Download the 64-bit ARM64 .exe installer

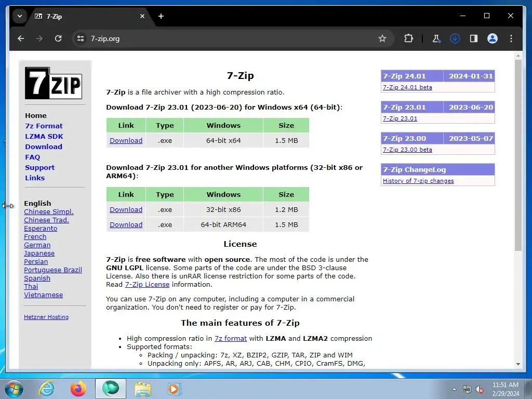pos(126,224)
